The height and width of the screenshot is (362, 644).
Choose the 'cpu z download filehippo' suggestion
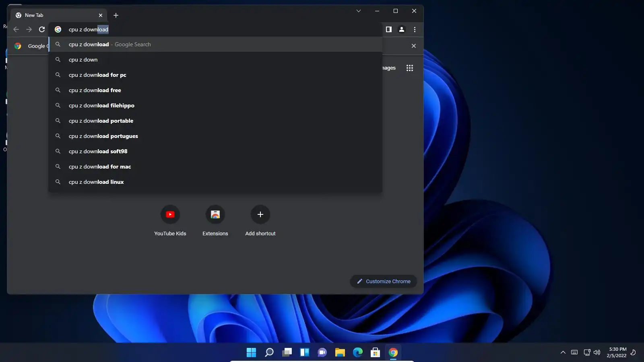215,105
